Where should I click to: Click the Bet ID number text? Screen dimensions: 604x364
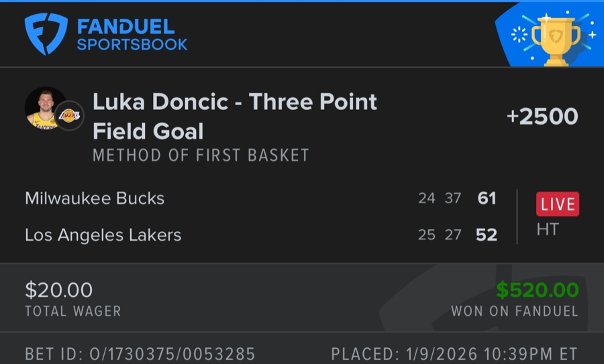[x=140, y=353]
